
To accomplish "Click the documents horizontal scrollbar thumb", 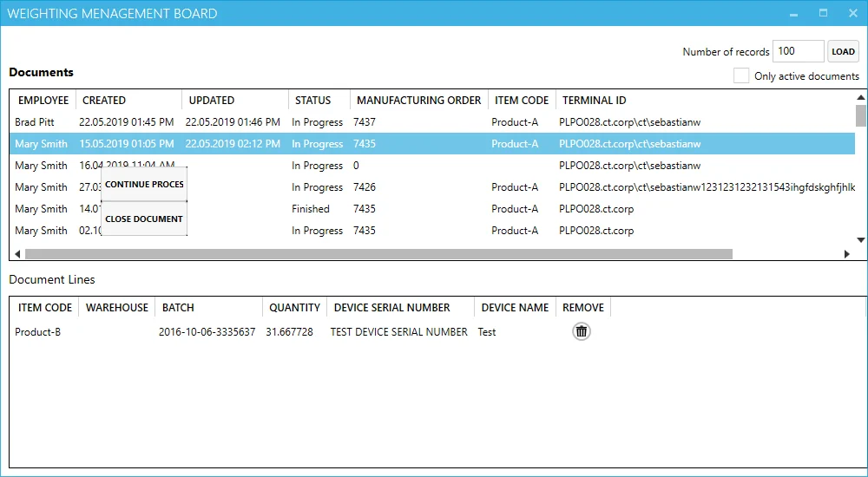I will pyautogui.click(x=378, y=254).
